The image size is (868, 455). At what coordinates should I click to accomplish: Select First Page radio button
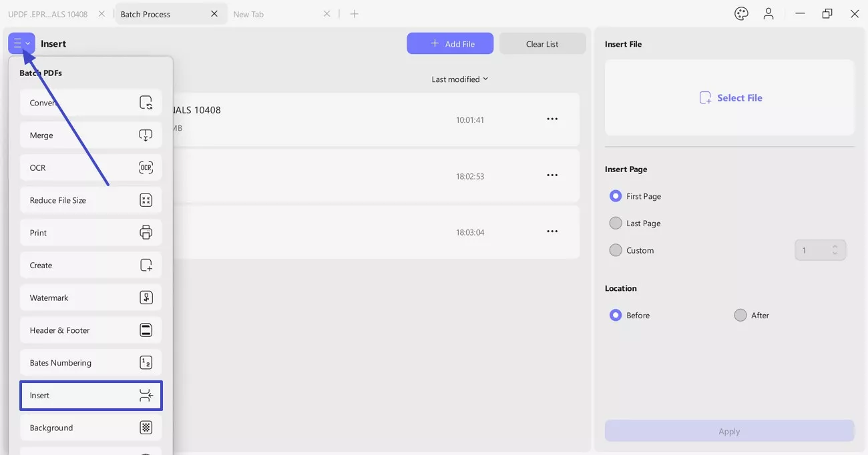tap(616, 196)
